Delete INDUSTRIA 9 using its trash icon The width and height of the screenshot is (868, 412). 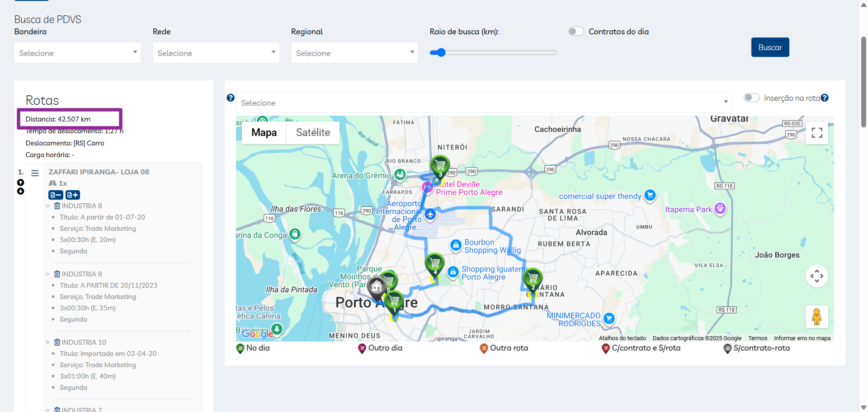[x=57, y=274]
